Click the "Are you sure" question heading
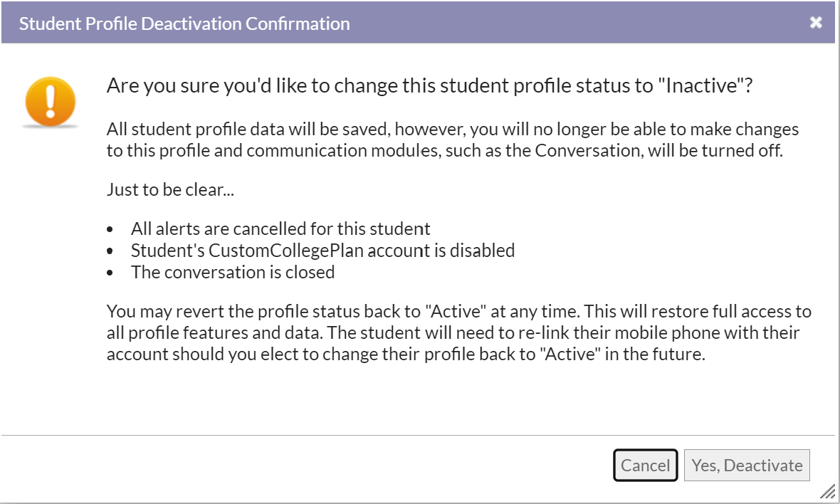The height and width of the screenshot is (504, 840). (430, 85)
